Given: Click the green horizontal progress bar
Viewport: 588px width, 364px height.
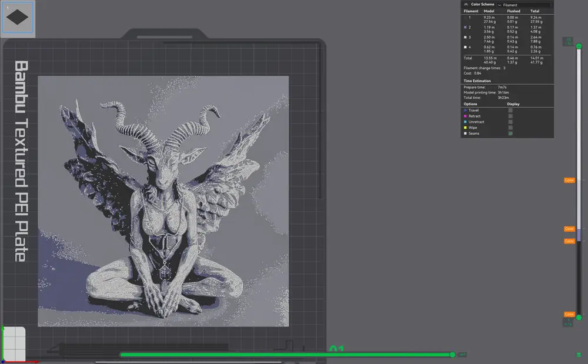Looking at the screenshot, I should (286, 355).
